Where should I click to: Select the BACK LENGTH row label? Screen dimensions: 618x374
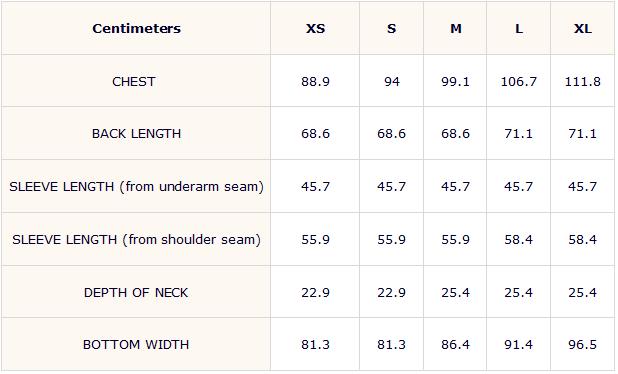136,134
